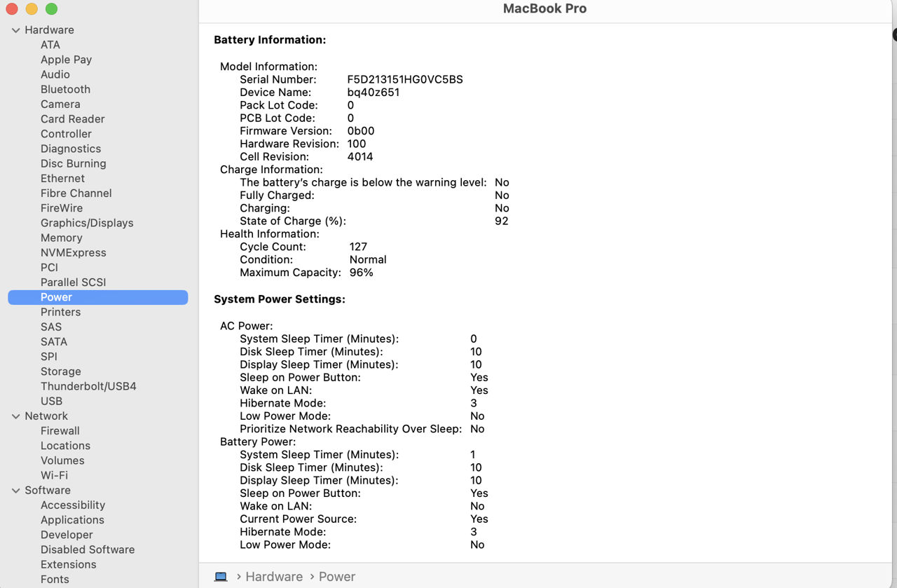Screen dimensions: 897x588
Task: Select Storage in the sidebar
Action: click(x=61, y=371)
